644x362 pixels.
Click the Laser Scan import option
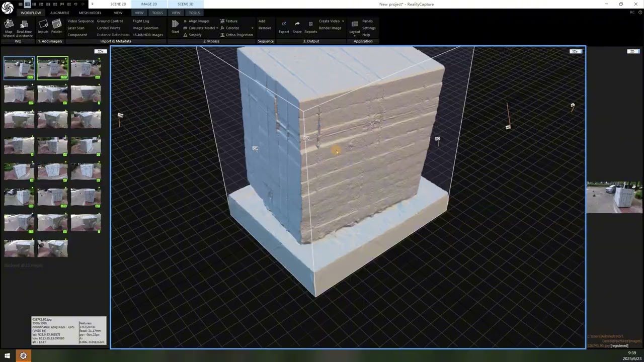(x=76, y=28)
